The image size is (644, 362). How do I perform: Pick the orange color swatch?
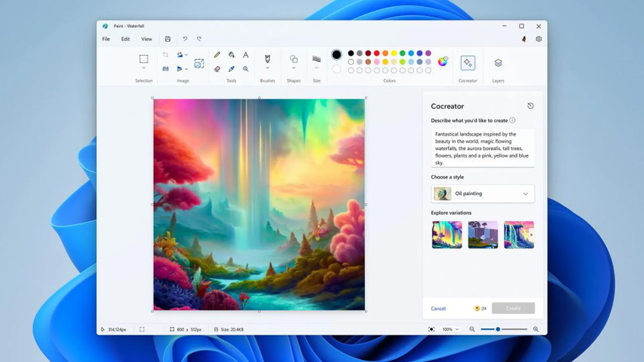385,53
